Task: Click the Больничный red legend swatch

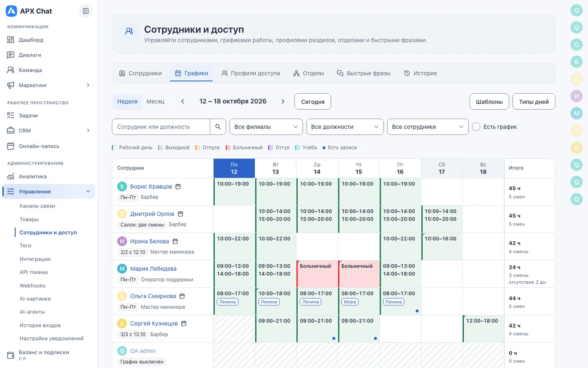Action: (x=228, y=148)
